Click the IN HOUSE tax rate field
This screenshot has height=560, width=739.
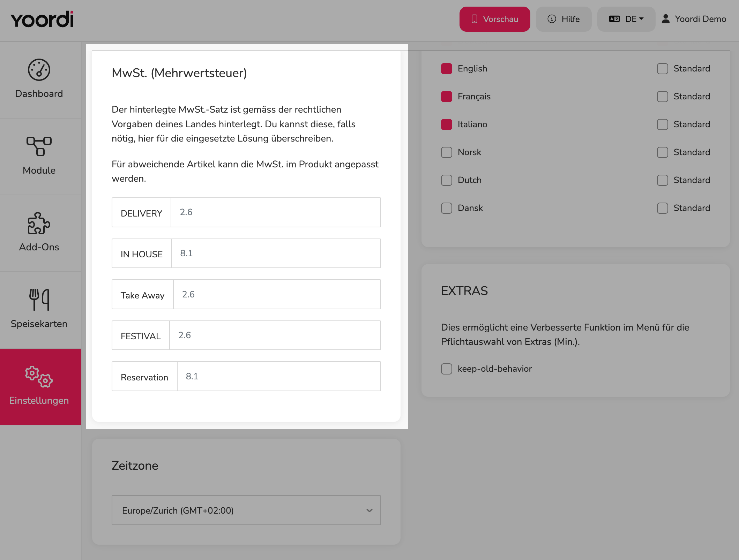pos(276,253)
